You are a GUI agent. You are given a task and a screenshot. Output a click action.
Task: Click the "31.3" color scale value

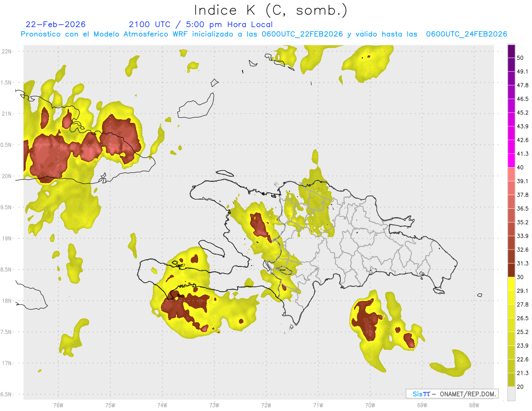[523, 263]
